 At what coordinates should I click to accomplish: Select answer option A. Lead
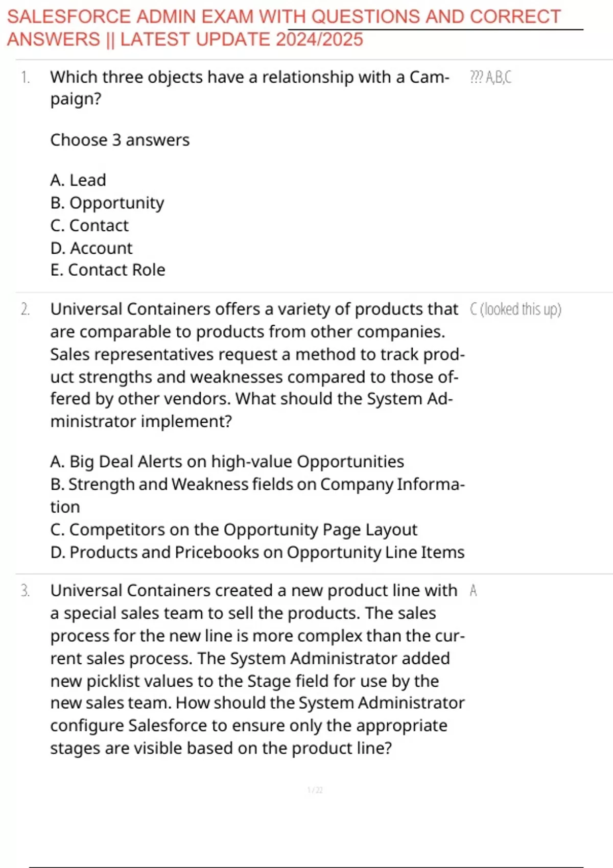[78, 180]
